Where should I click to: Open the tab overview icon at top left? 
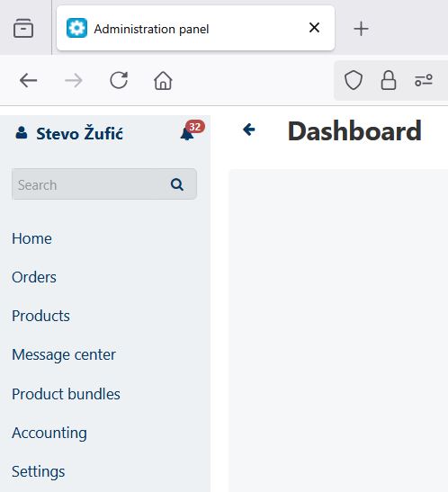click(x=23, y=28)
